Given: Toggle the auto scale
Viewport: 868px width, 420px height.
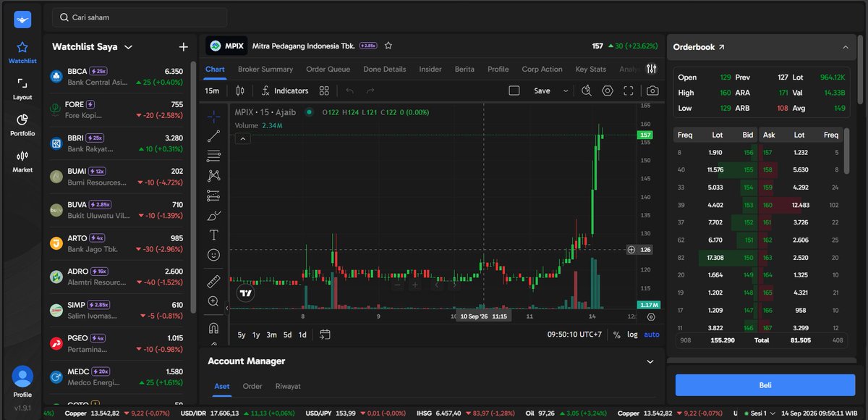Looking at the screenshot, I should (652, 335).
